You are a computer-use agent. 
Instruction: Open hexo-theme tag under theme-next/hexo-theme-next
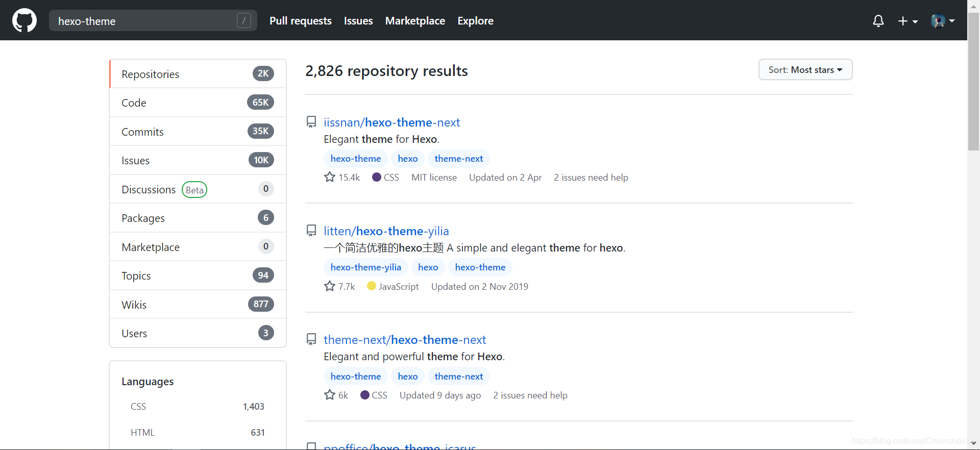[x=356, y=377]
